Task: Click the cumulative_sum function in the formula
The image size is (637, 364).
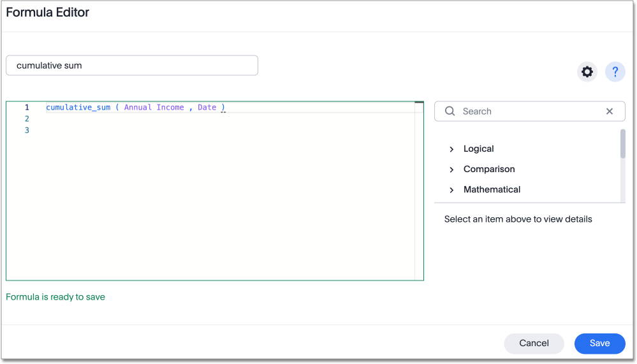Action: coord(78,108)
